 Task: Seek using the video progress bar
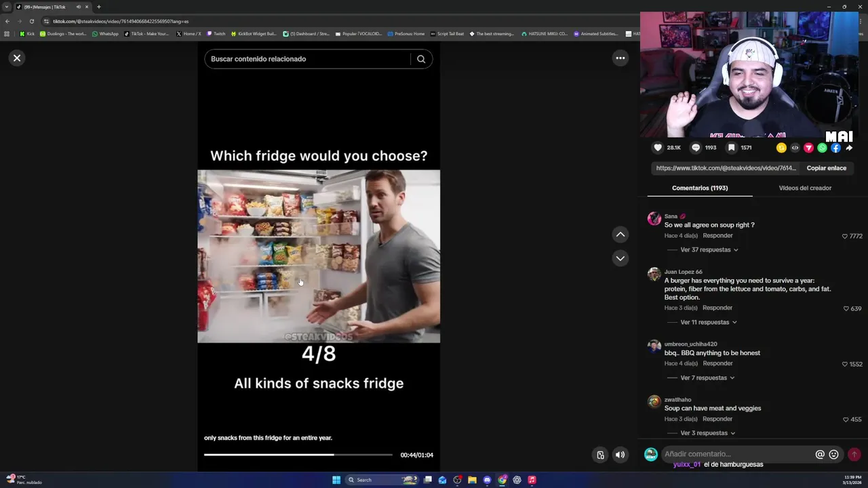298,455
